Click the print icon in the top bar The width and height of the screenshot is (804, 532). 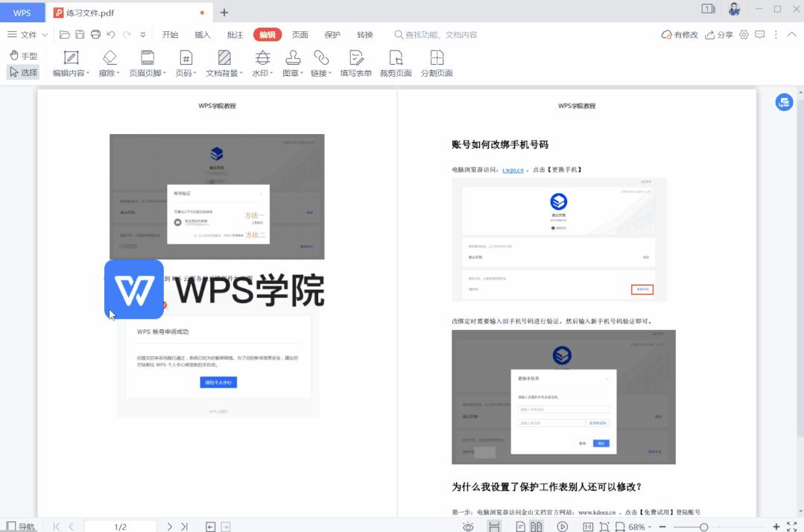click(96, 34)
